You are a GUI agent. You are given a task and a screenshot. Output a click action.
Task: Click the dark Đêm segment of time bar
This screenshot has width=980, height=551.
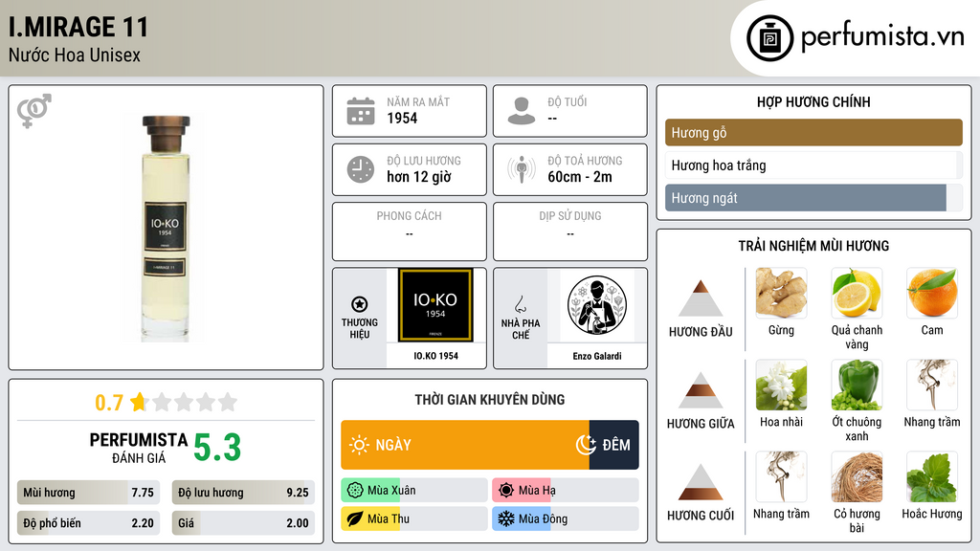(613, 445)
